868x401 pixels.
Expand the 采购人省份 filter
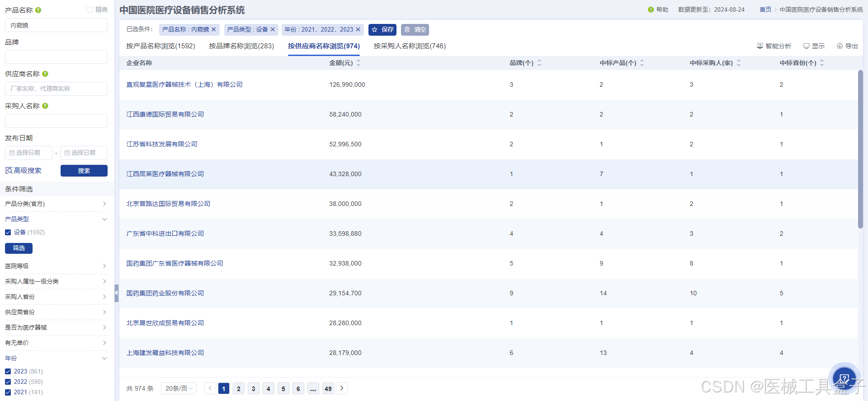[x=56, y=297]
